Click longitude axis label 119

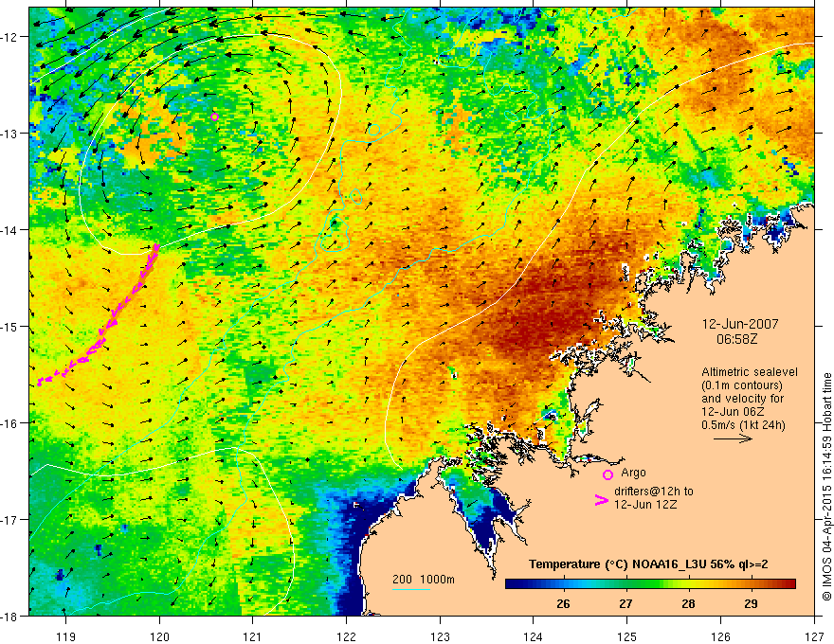click(66, 636)
